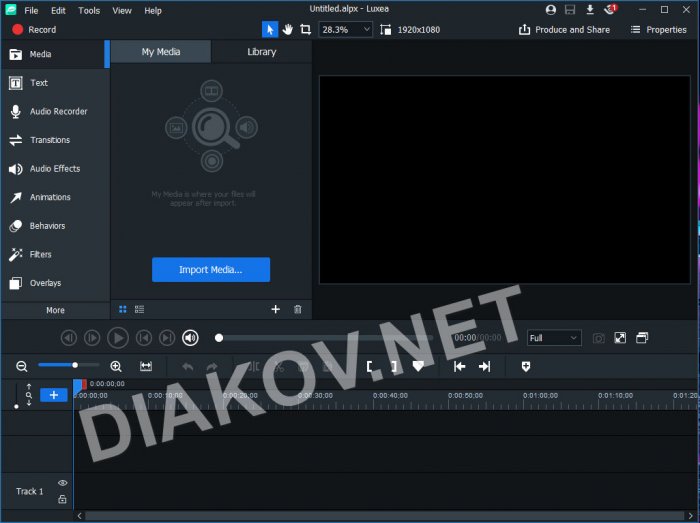Open the Tools menu

coord(89,10)
